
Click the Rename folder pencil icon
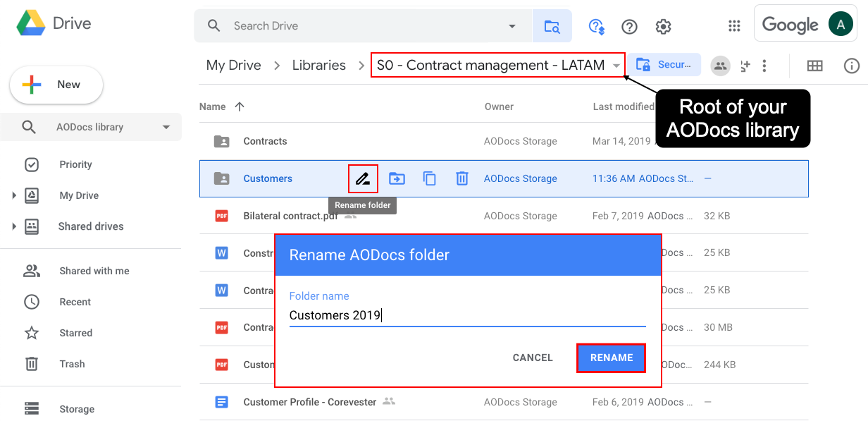(363, 178)
